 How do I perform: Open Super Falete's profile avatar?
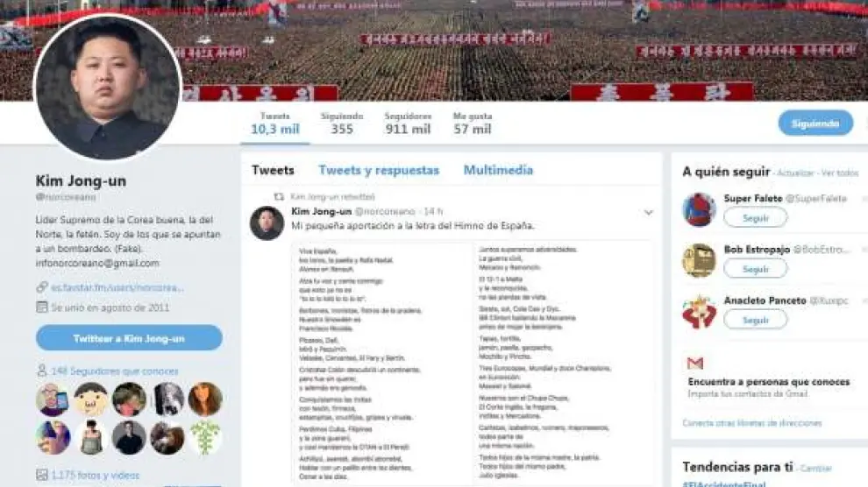(699, 209)
